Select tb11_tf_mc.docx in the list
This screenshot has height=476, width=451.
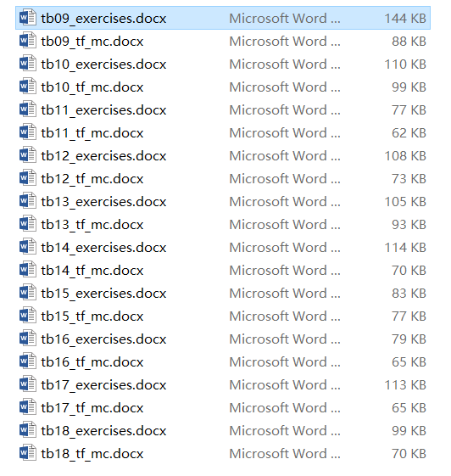pyautogui.click(x=92, y=133)
